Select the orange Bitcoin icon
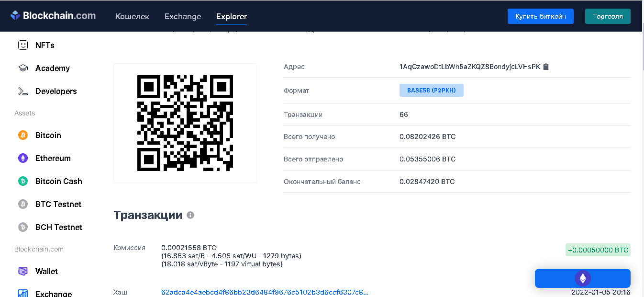The height and width of the screenshot is (297, 644). (23, 135)
